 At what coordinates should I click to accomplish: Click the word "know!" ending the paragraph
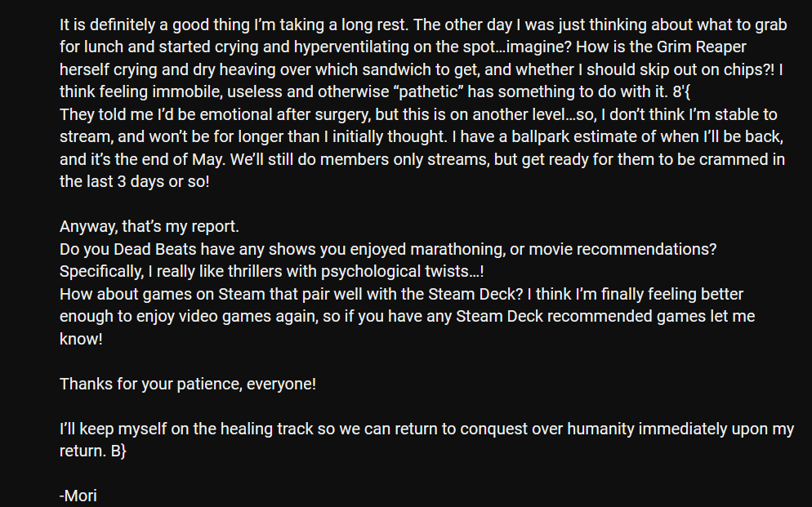(82, 340)
